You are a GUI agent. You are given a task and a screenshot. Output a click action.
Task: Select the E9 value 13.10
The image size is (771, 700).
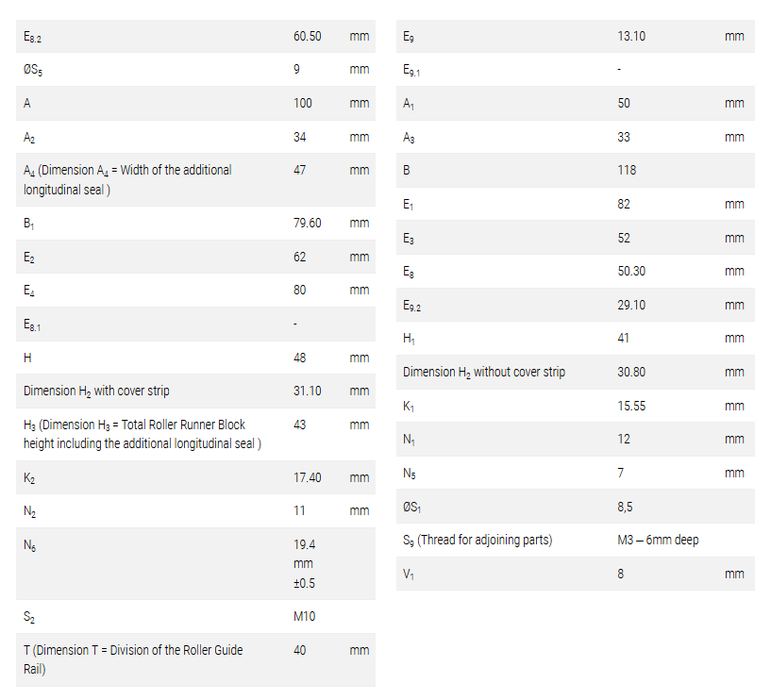pyautogui.click(x=631, y=37)
